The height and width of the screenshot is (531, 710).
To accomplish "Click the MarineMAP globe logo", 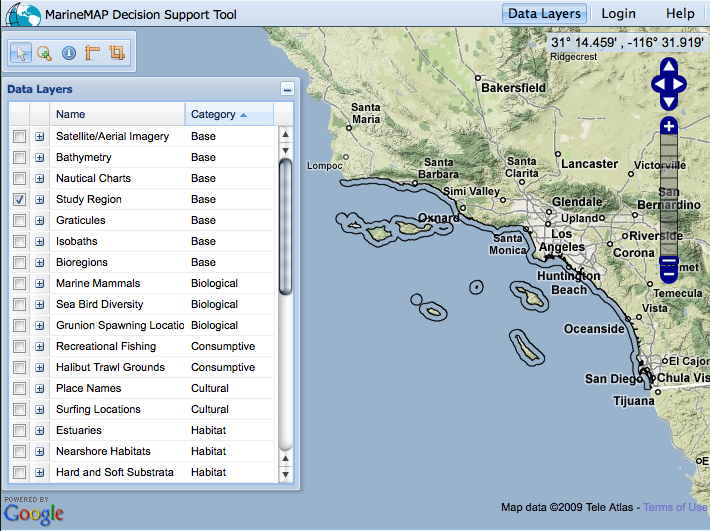I will [x=23, y=14].
